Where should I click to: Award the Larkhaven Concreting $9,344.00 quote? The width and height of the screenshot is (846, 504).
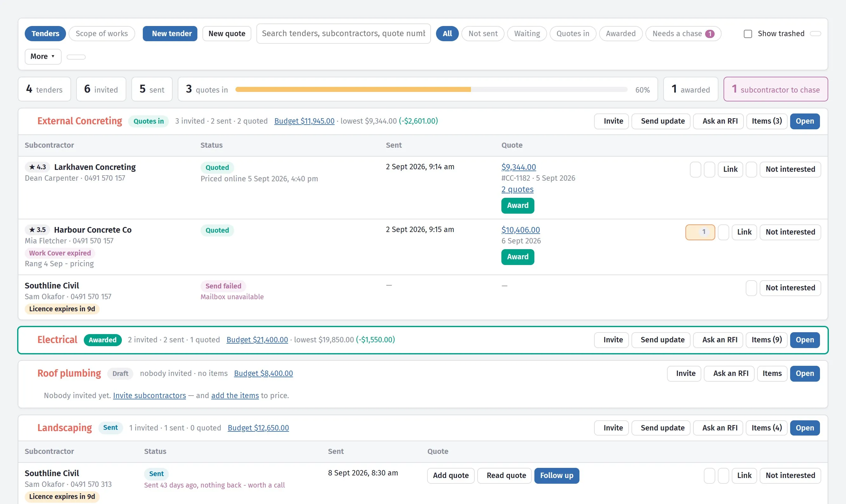(517, 205)
